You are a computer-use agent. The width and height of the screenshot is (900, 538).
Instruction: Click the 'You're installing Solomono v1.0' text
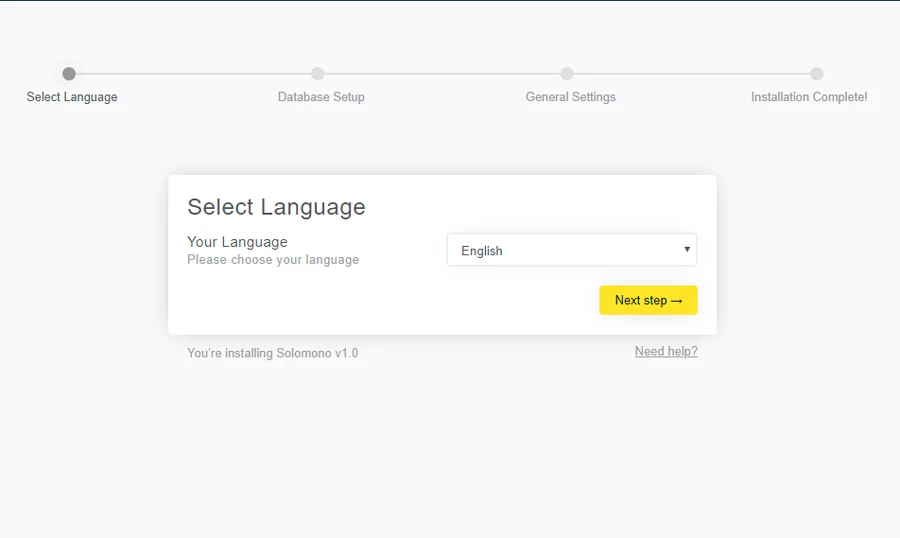[272, 353]
